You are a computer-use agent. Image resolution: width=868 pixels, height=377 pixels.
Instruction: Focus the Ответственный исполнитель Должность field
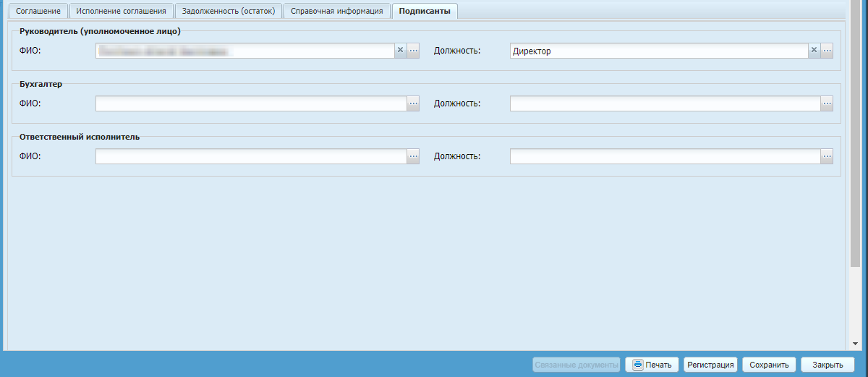(x=665, y=156)
